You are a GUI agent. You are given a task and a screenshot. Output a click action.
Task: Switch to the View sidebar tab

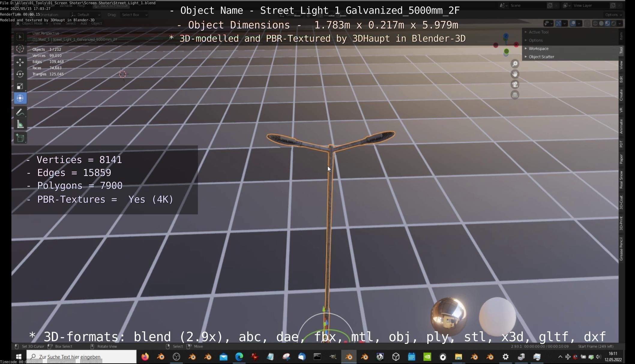pos(621,65)
